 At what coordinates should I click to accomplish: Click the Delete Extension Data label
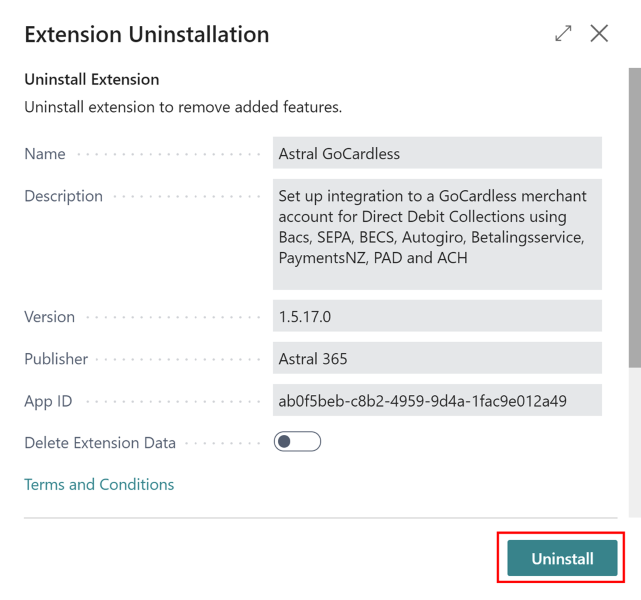(100, 443)
